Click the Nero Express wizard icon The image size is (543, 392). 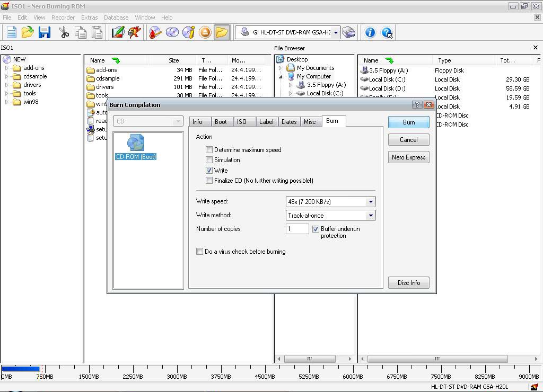pos(134,32)
